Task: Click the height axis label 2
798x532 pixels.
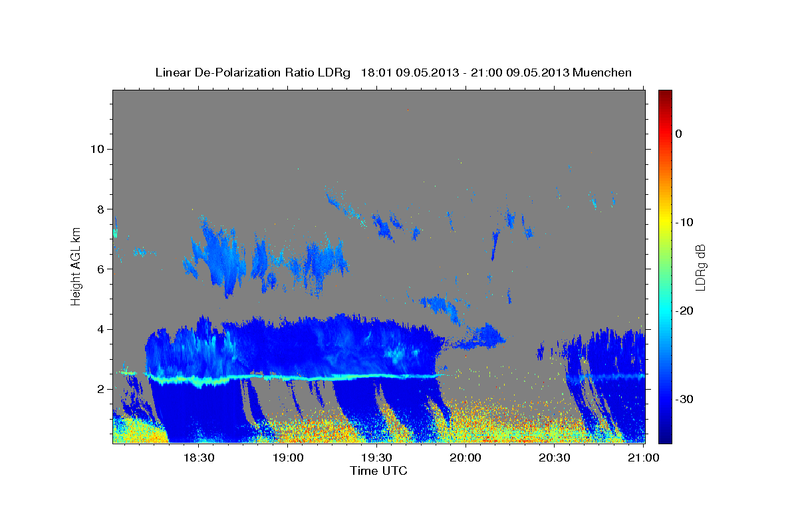Action: click(x=100, y=390)
